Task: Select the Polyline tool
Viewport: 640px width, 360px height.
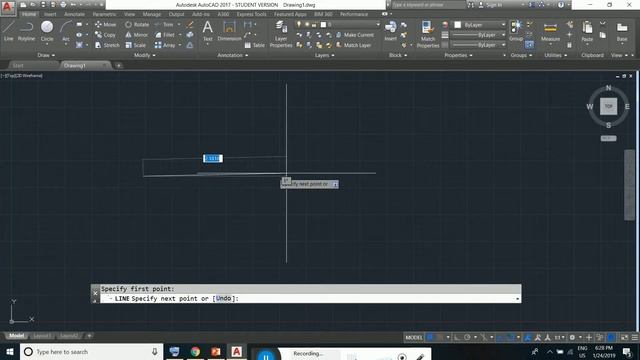Action: pos(26,31)
